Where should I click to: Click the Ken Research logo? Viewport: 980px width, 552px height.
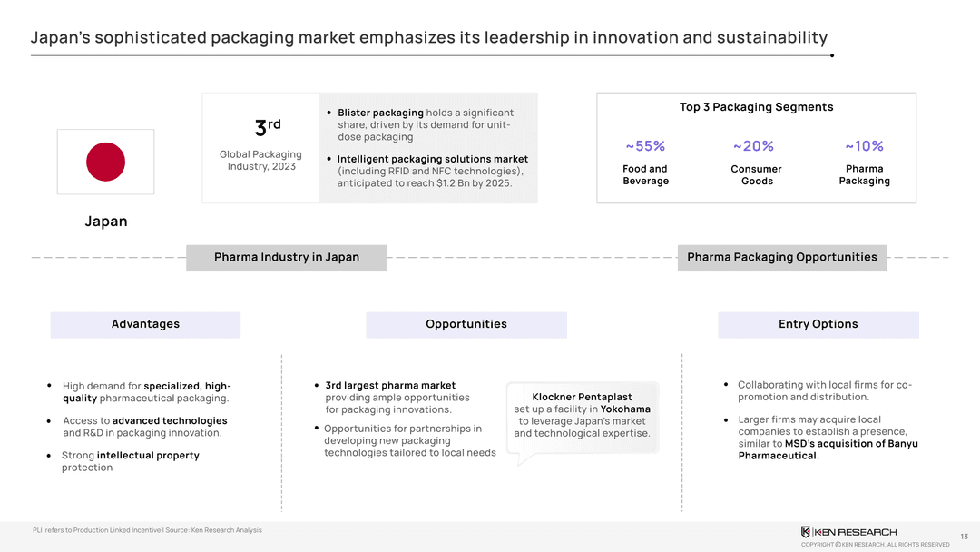[848, 532]
